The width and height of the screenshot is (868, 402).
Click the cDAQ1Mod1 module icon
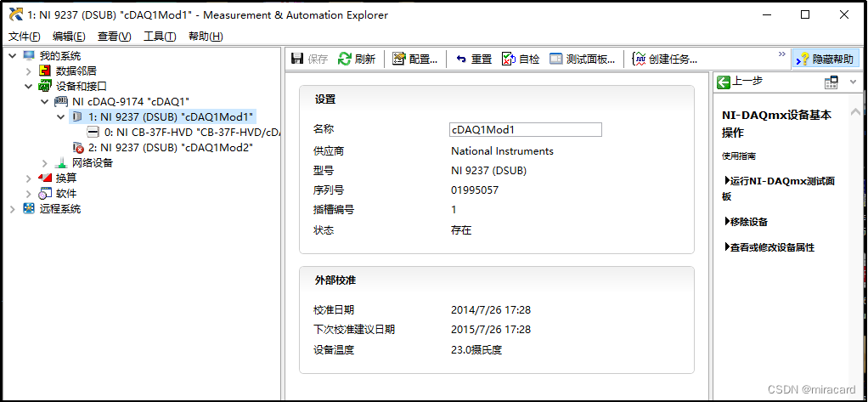77,116
